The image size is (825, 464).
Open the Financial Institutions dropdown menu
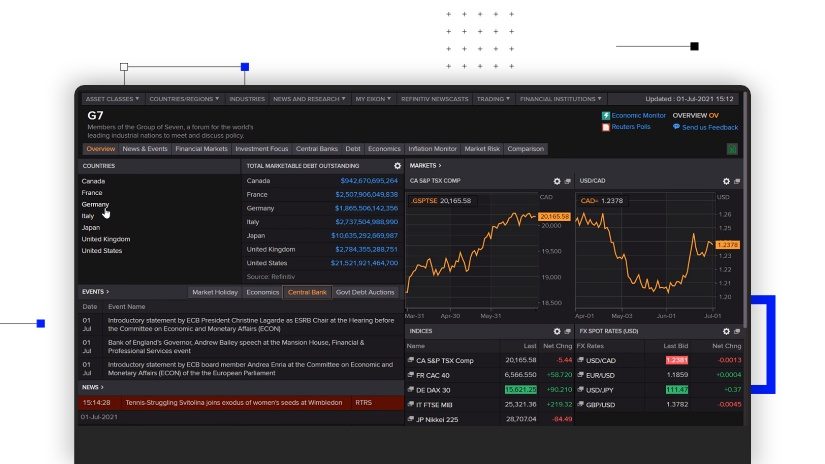[x=560, y=99]
